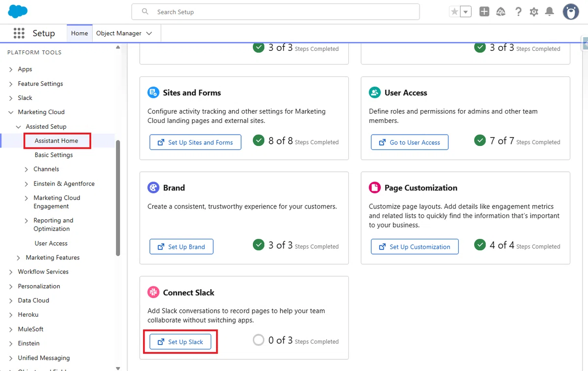Expand the Unified Messaging node
The image size is (588, 371).
[11, 358]
